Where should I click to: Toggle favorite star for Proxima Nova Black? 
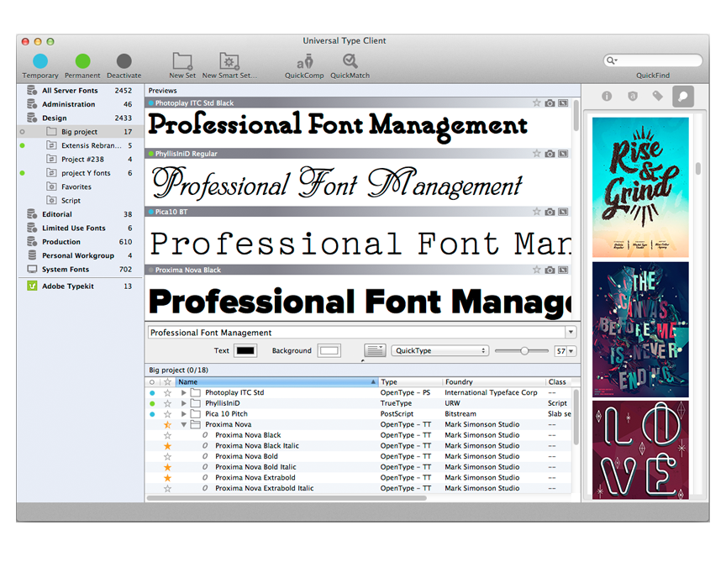pos(167,435)
